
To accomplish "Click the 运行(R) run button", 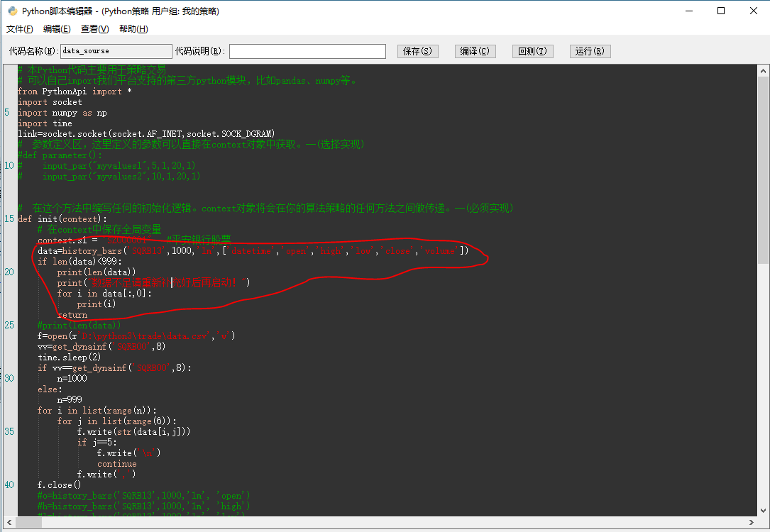I will (x=590, y=51).
